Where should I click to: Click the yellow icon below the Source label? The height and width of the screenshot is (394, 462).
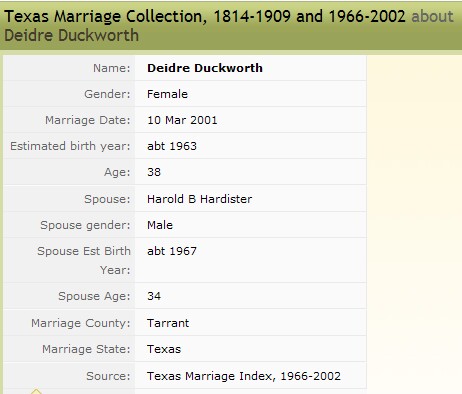coord(36,391)
